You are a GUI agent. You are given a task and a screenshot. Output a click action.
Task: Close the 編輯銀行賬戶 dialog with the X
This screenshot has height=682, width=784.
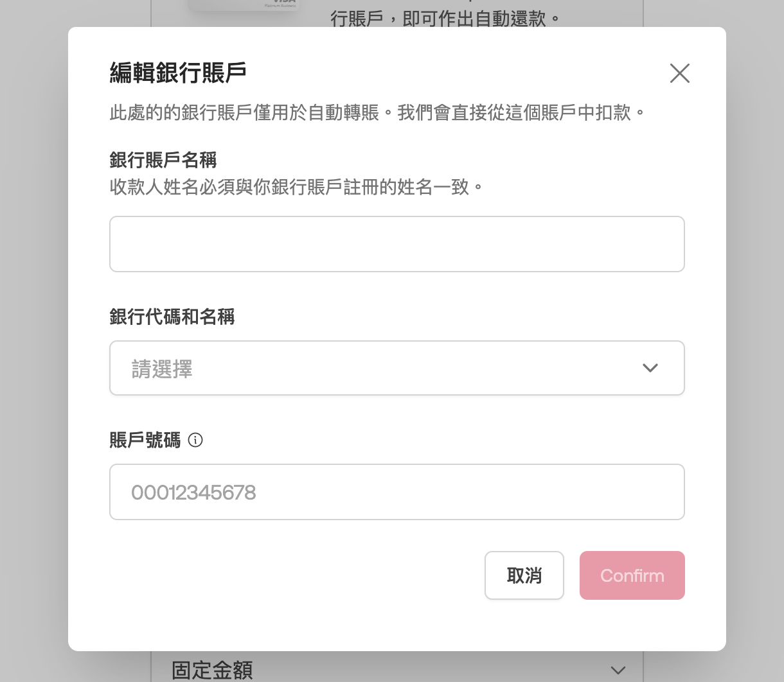679,73
